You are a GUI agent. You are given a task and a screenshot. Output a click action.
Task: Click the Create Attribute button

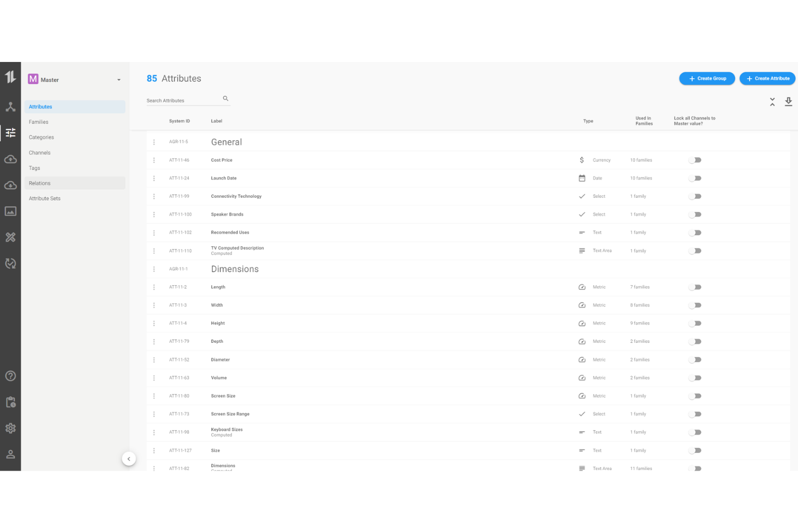point(767,78)
